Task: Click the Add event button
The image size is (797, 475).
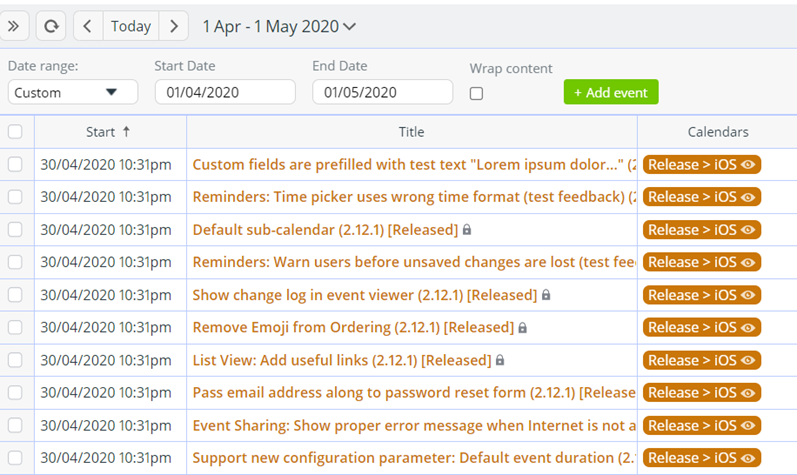Action: pyautogui.click(x=611, y=92)
